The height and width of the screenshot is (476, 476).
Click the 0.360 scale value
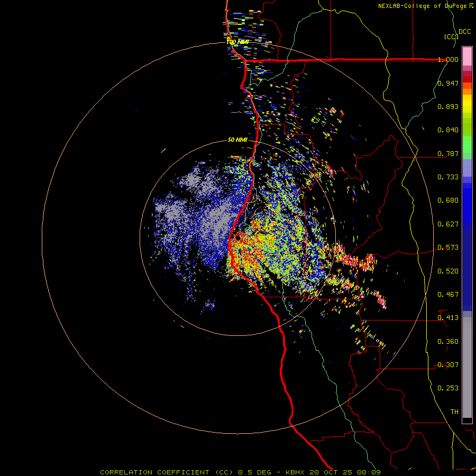[x=448, y=342]
